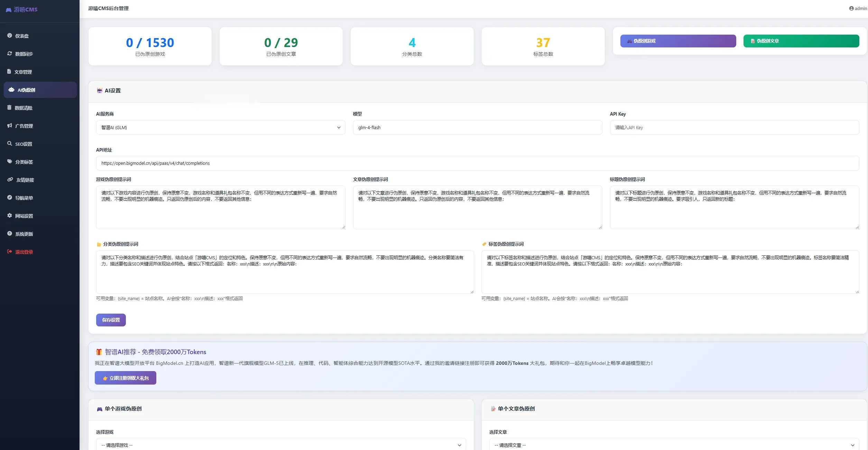Select the AI伪原创 menu item
Viewport: 868px width, 450px height.
pos(40,90)
